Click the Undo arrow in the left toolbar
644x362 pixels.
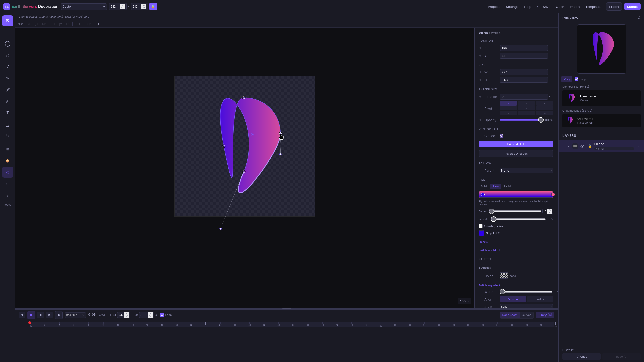coord(7,126)
